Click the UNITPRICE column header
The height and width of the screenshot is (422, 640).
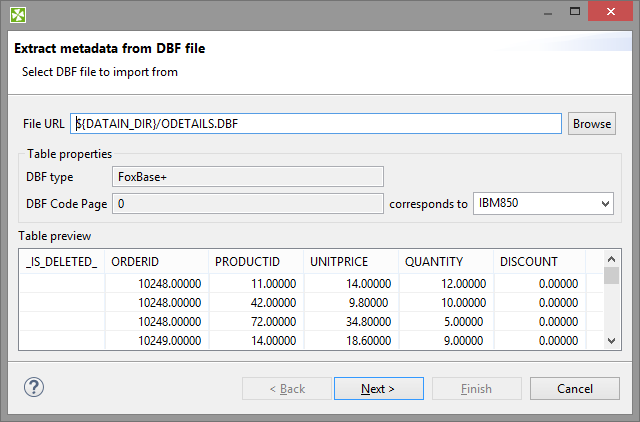click(x=351, y=262)
